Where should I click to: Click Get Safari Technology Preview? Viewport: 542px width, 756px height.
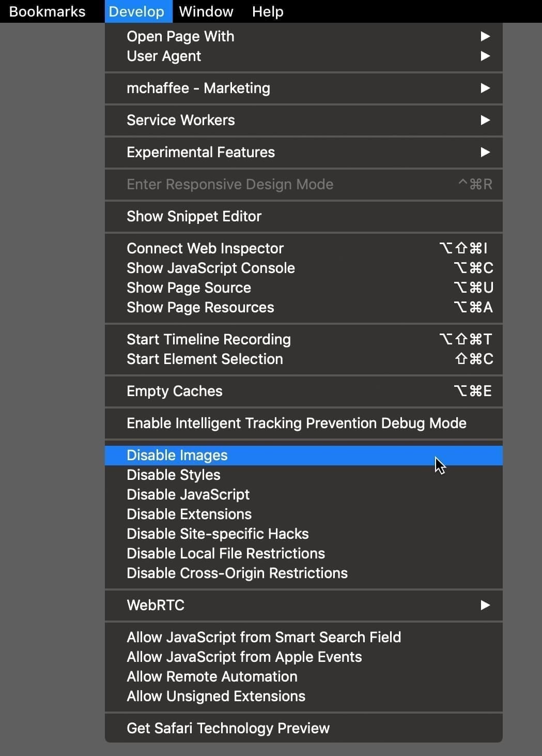[228, 728]
